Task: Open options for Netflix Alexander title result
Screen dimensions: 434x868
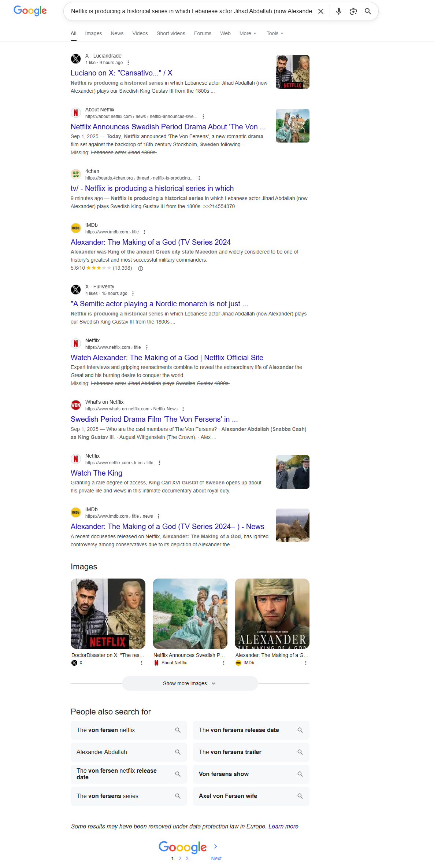Action: (147, 347)
